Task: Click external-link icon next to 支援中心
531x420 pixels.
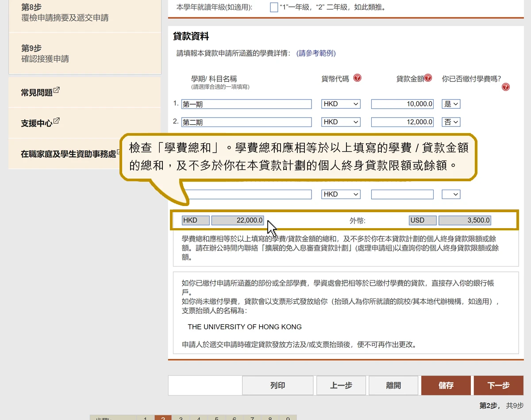Action: tap(57, 121)
